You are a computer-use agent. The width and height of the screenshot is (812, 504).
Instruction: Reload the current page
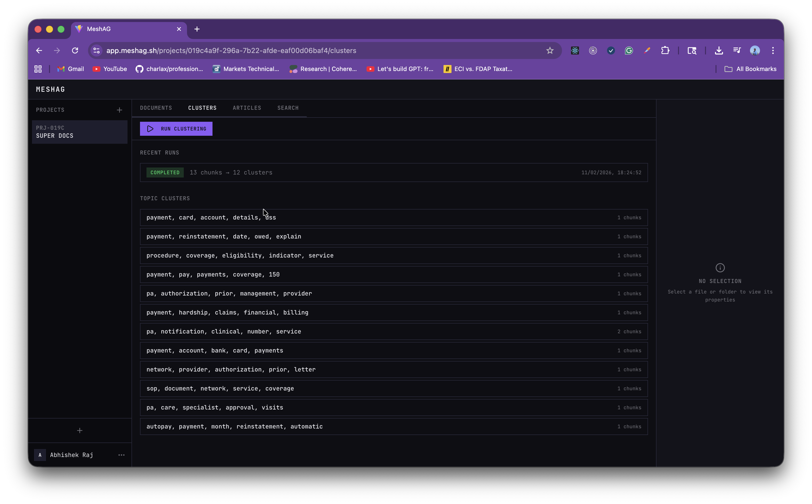coord(75,51)
